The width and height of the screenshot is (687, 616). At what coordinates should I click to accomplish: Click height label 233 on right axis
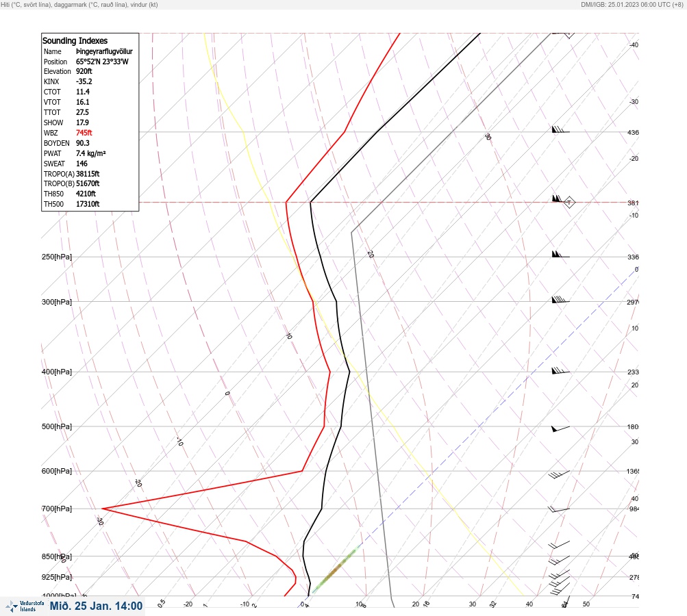click(x=633, y=372)
